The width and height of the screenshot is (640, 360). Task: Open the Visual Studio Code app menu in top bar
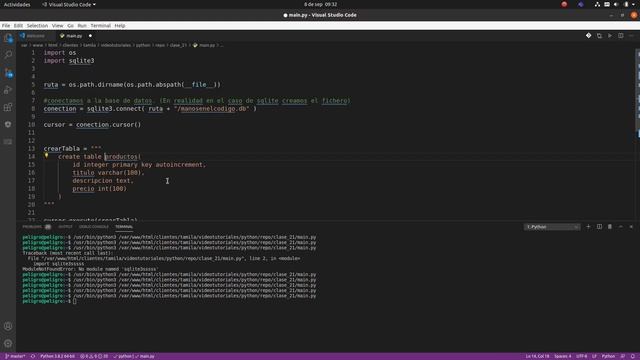[x=69, y=4]
